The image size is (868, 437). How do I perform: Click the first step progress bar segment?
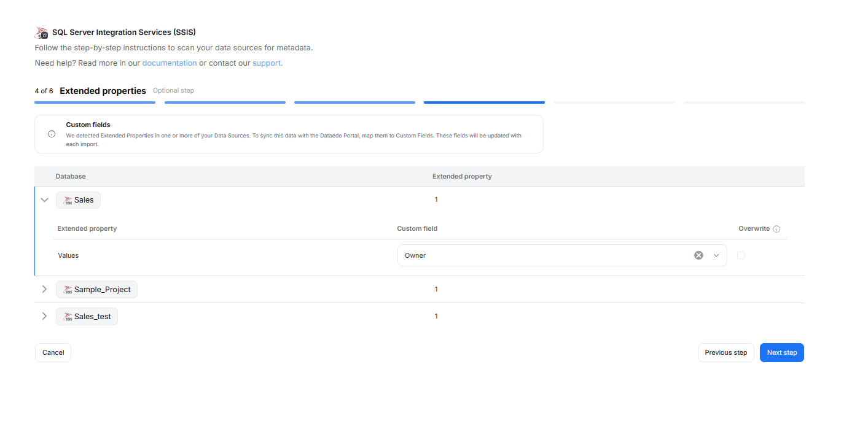(95, 102)
